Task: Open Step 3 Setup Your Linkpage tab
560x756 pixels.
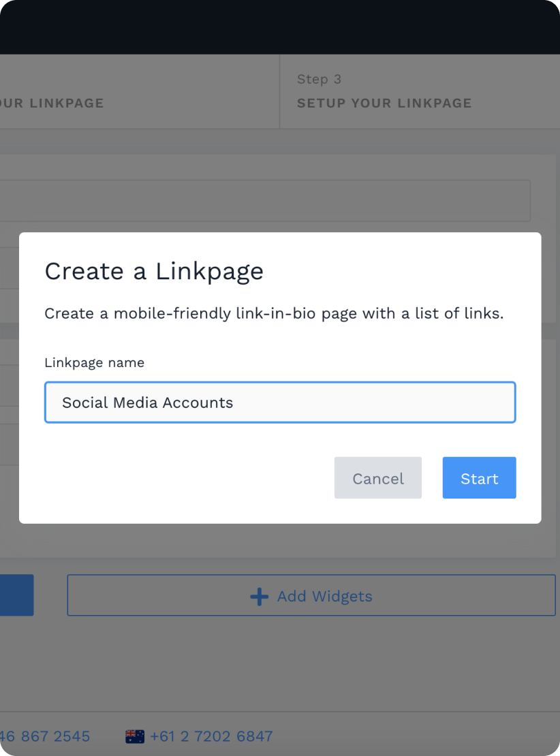Action: pos(420,92)
